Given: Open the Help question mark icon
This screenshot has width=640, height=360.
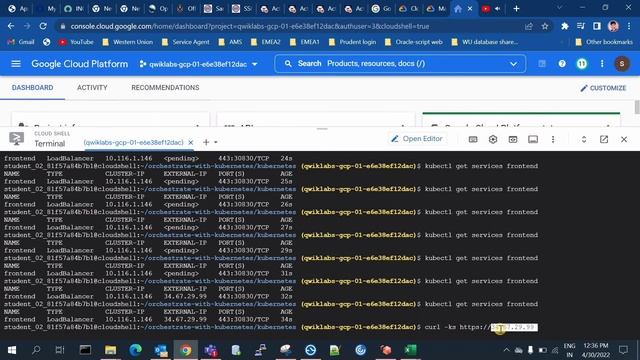Looking at the screenshot, I should click(x=562, y=64).
